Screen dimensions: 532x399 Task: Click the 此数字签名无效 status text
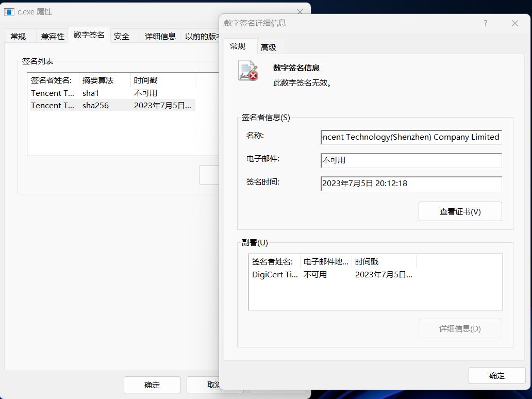[x=302, y=83]
